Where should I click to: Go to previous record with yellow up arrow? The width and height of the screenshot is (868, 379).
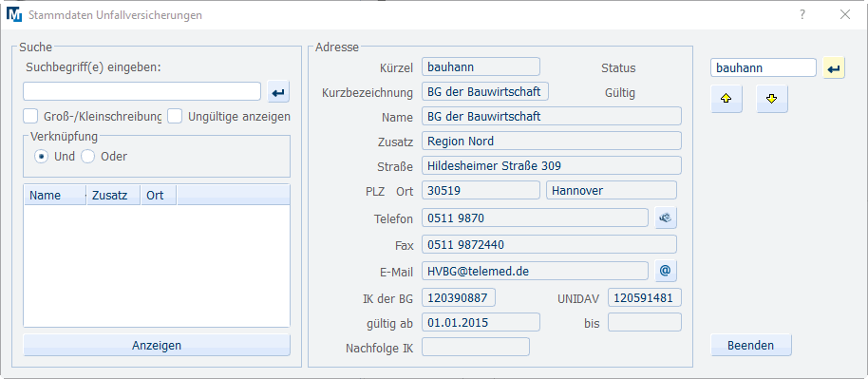[726, 99]
